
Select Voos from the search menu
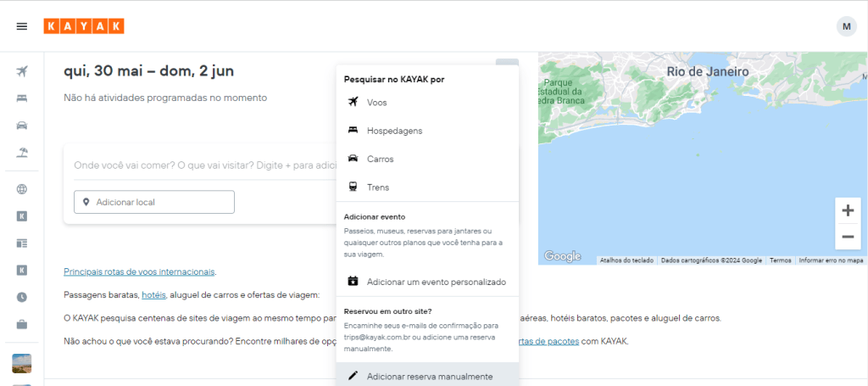coord(427,103)
